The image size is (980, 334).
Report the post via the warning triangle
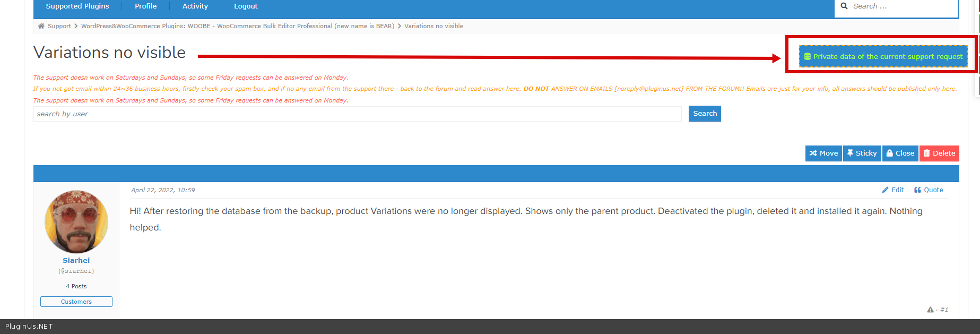tap(930, 310)
